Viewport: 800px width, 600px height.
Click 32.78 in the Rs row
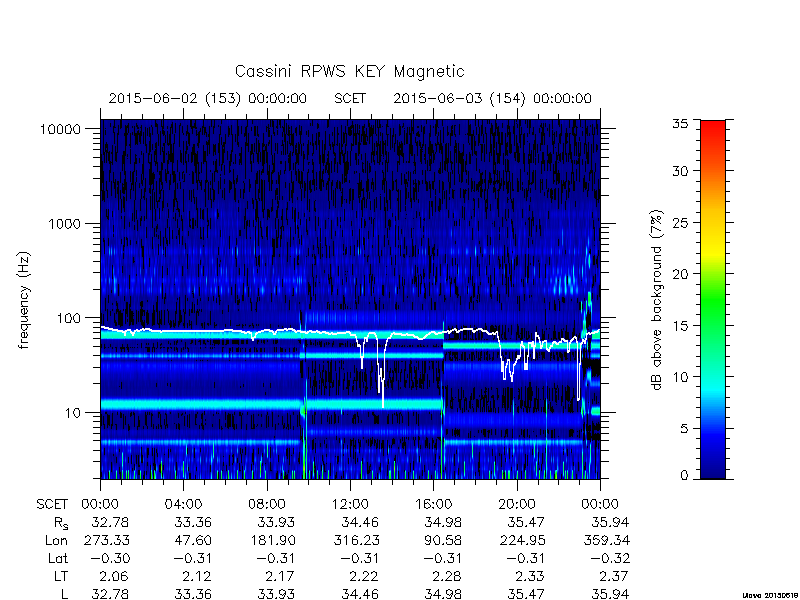pos(110,522)
